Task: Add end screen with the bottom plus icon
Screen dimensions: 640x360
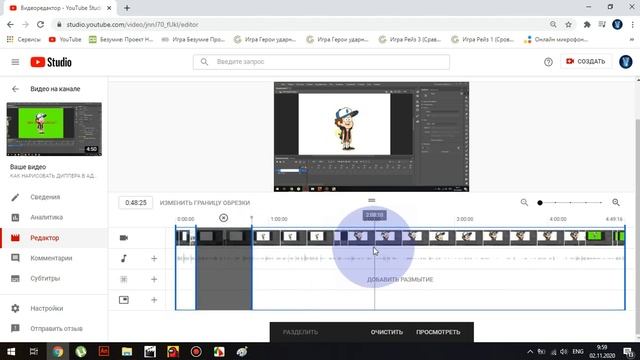Action: pyautogui.click(x=154, y=300)
